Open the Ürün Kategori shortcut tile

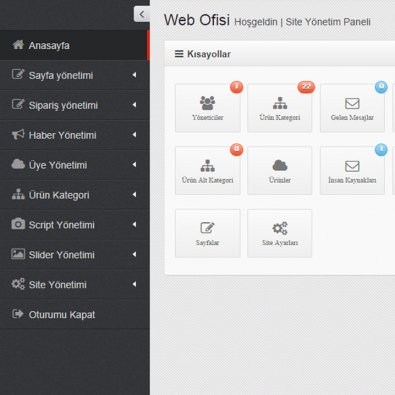coord(280,108)
